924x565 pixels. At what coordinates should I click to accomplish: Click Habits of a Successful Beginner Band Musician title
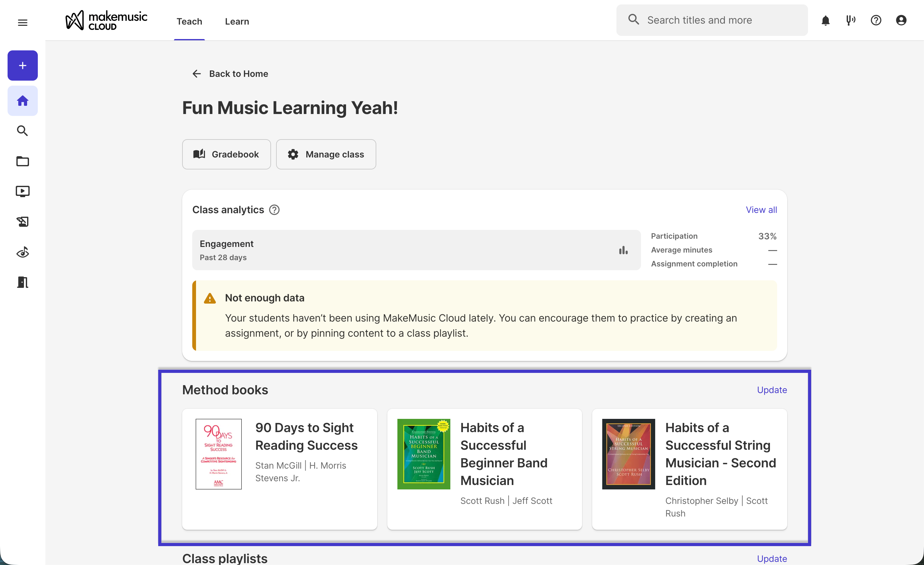[x=504, y=454]
